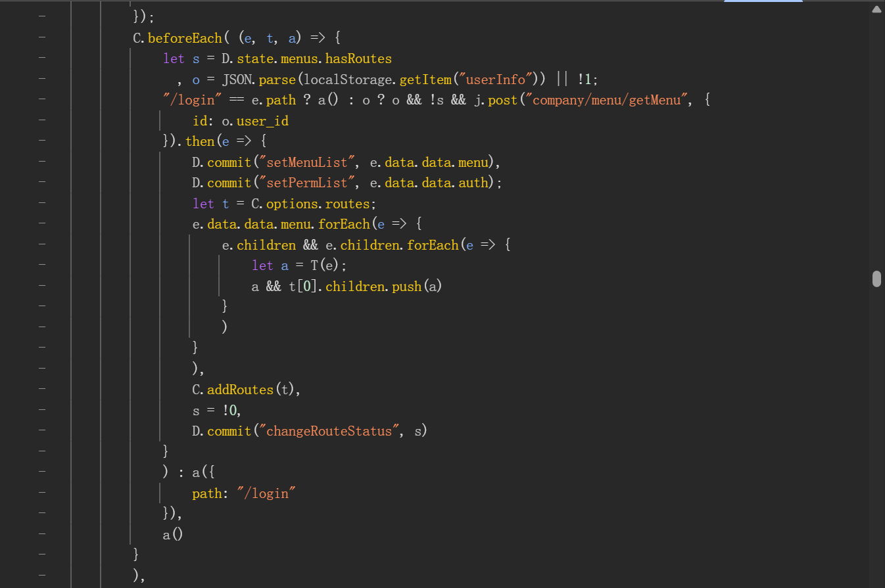Screen dimensions: 885x588
Task: Click the push method in t[0].children.push(a)
Action: [406, 286]
